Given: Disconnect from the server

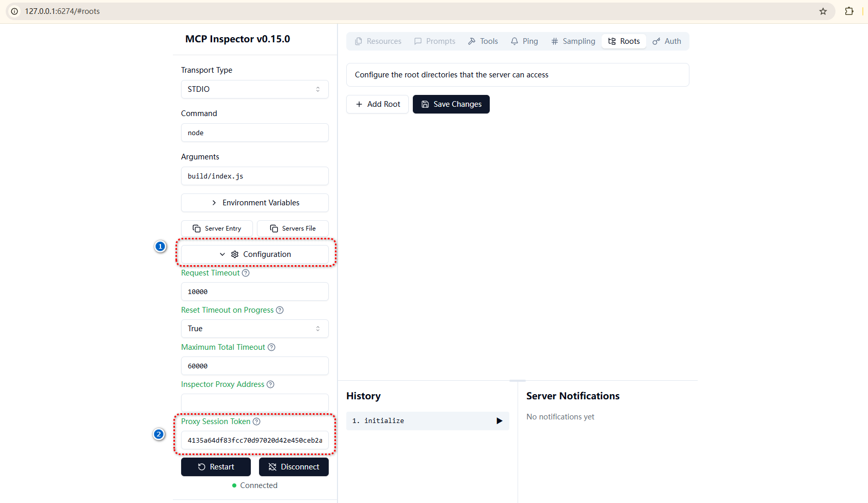Looking at the screenshot, I should (294, 467).
